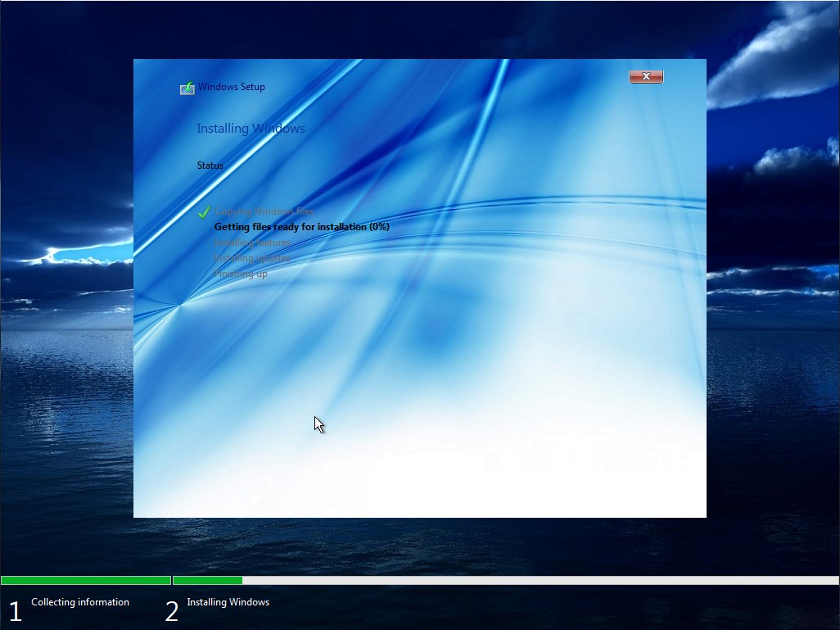Click 'Finishing up' step
The height and width of the screenshot is (630, 840).
pyautogui.click(x=241, y=274)
